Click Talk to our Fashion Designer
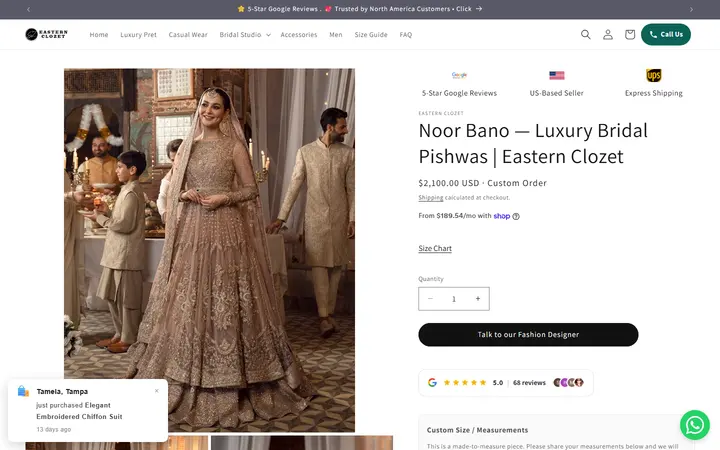 pos(528,334)
